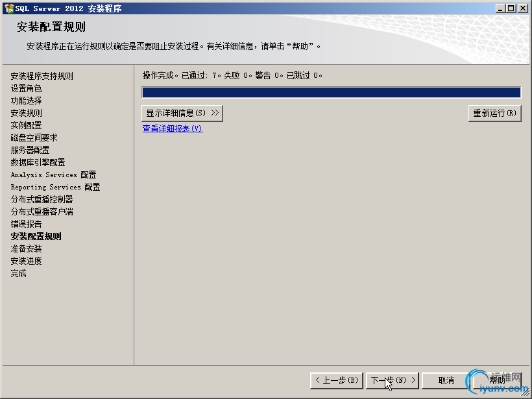Open help with the 帮助 button
The image size is (532, 399).
click(x=497, y=380)
